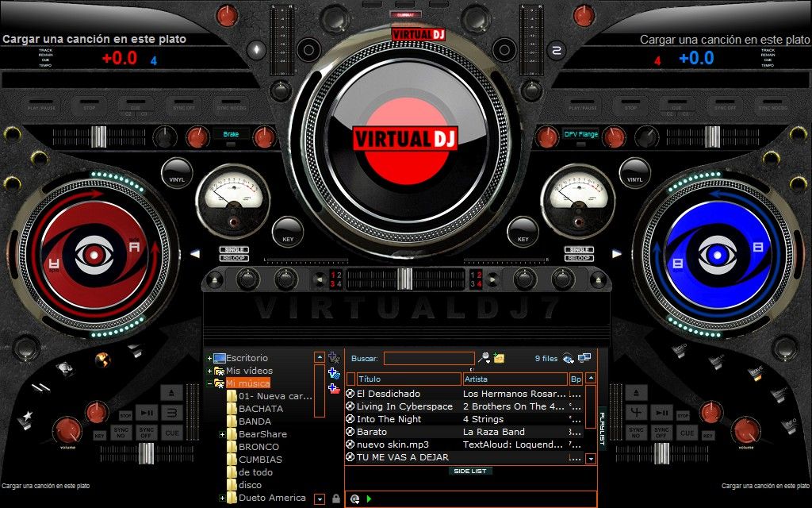Click the top add-favorite-folder icon
This screenshot has height=508, width=812.
(334, 357)
